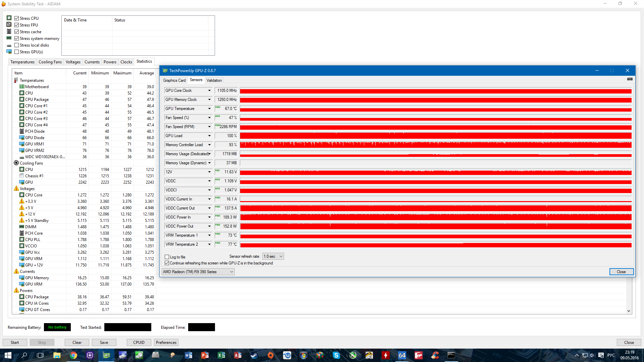
Task: Click the statistics list scroll down arrow
Action: click(629, 311)
